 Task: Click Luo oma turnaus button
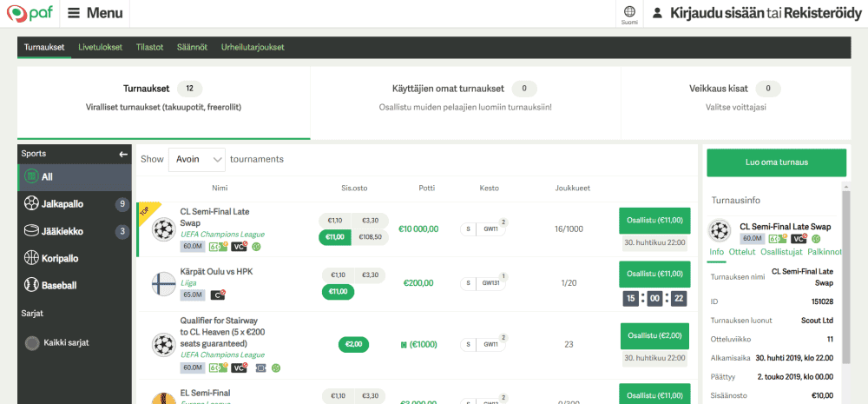click(x=776, y=162)
